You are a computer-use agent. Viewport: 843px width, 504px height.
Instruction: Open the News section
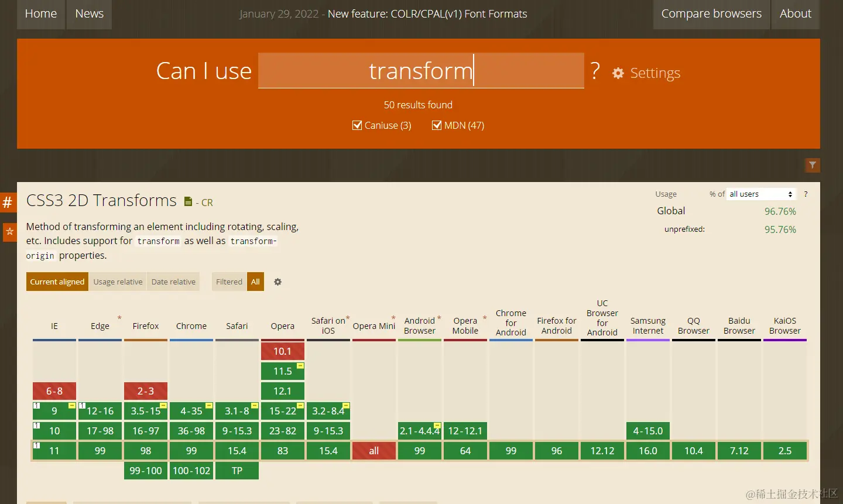click(x=90, y=14)
